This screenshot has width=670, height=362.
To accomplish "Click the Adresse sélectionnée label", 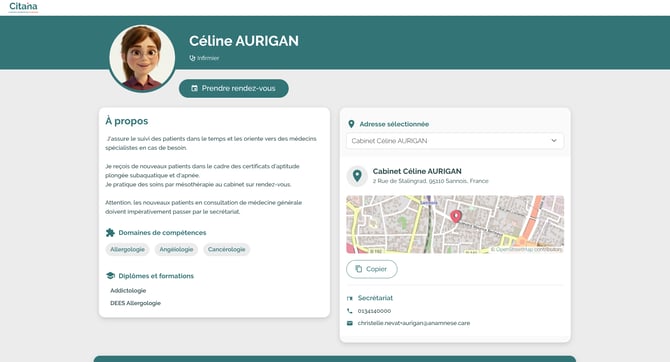I will point(394,124).
